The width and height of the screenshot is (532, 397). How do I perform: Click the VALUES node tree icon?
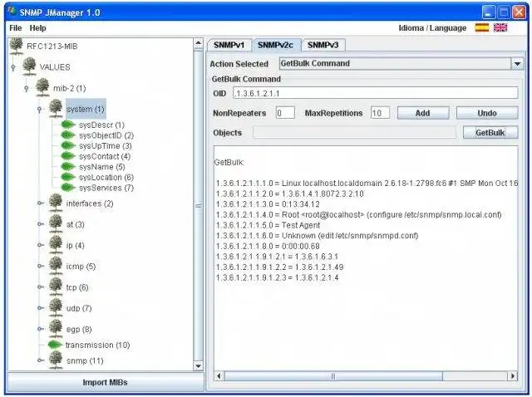pyautogui.click(x=30, y=66)
